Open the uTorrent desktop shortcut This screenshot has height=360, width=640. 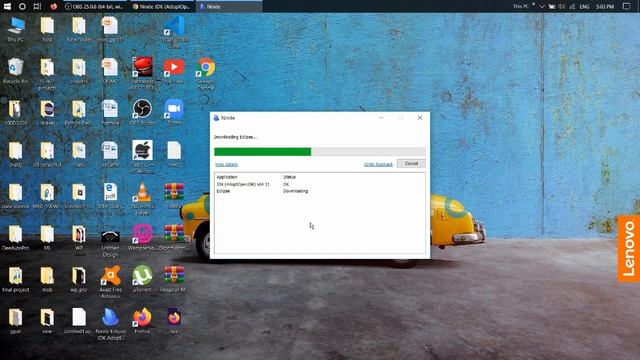click(x=142, y=279)
